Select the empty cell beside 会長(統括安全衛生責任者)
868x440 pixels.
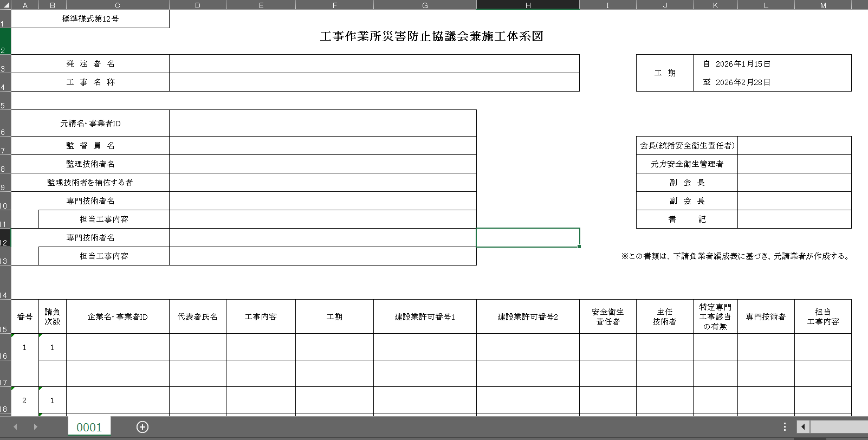794,146
